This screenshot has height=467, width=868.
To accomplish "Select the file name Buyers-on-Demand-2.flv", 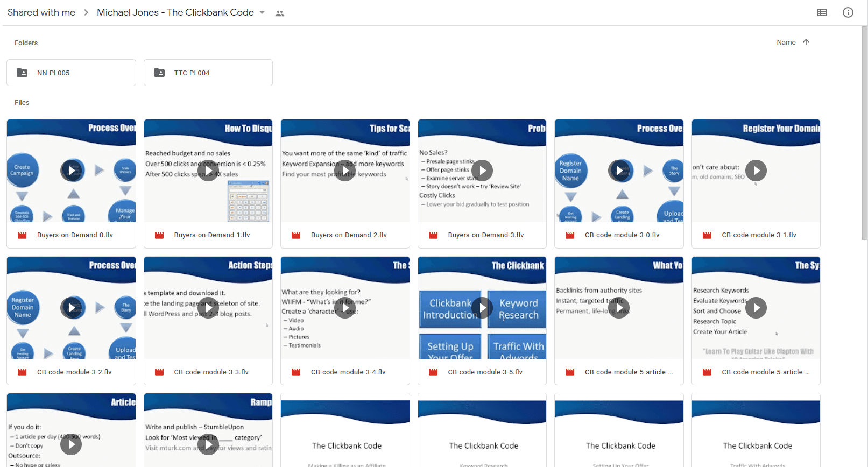I will 349,235.
